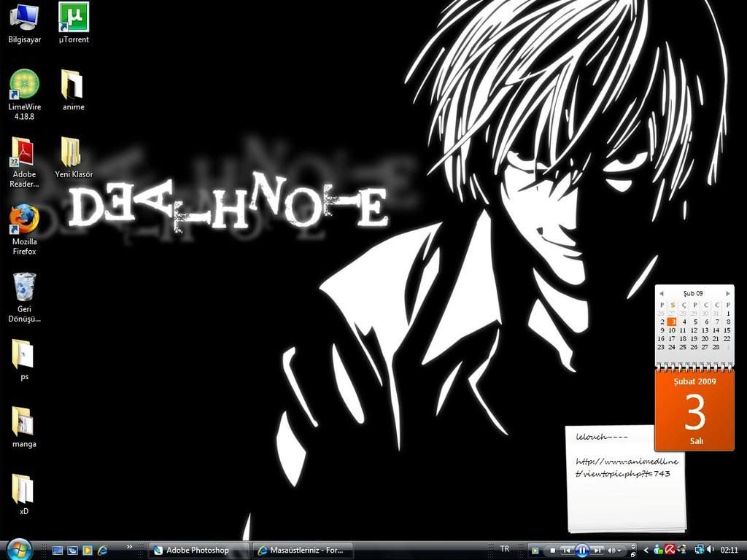Click the Media Player mini toolbar icon
The width and height of the screenshot is (747, 560).
pyautogui.click(x=535, y=551)
